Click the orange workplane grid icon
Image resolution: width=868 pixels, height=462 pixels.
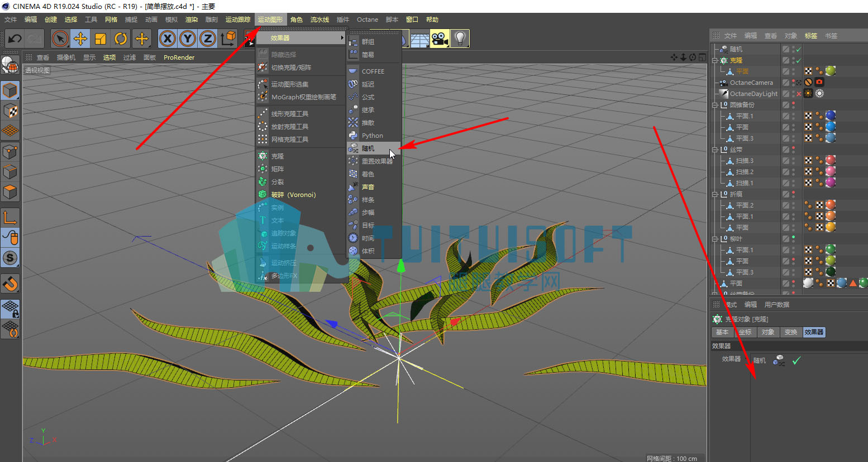tap(11, 131)
